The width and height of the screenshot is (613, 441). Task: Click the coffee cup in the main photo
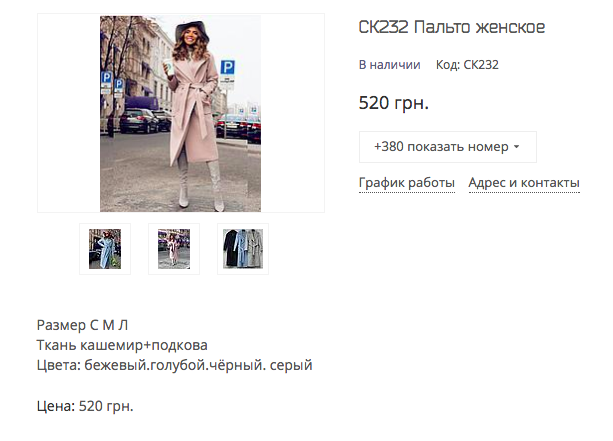pos(168,66)
